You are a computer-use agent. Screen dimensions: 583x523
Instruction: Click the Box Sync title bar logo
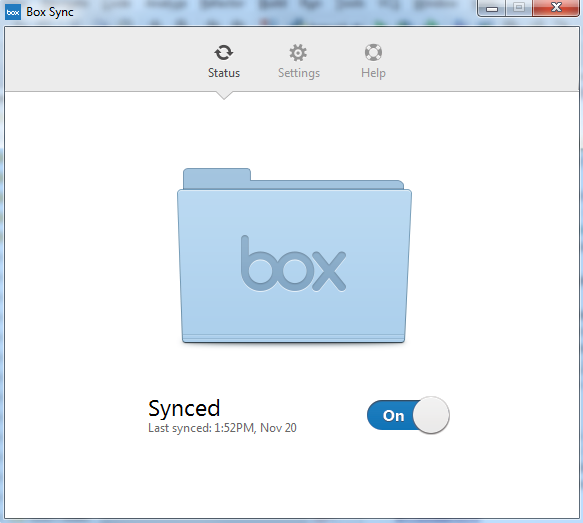[x=13, y=12]
